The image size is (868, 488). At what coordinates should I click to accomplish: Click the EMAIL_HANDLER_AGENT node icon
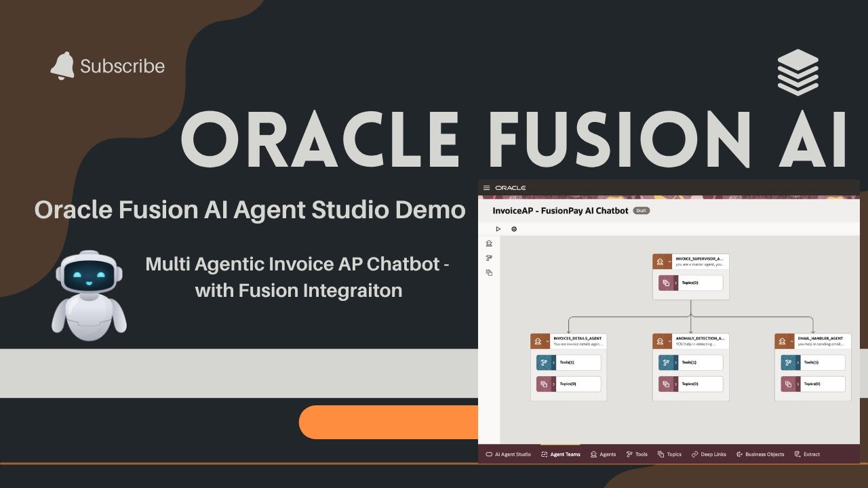pos(782,340)
